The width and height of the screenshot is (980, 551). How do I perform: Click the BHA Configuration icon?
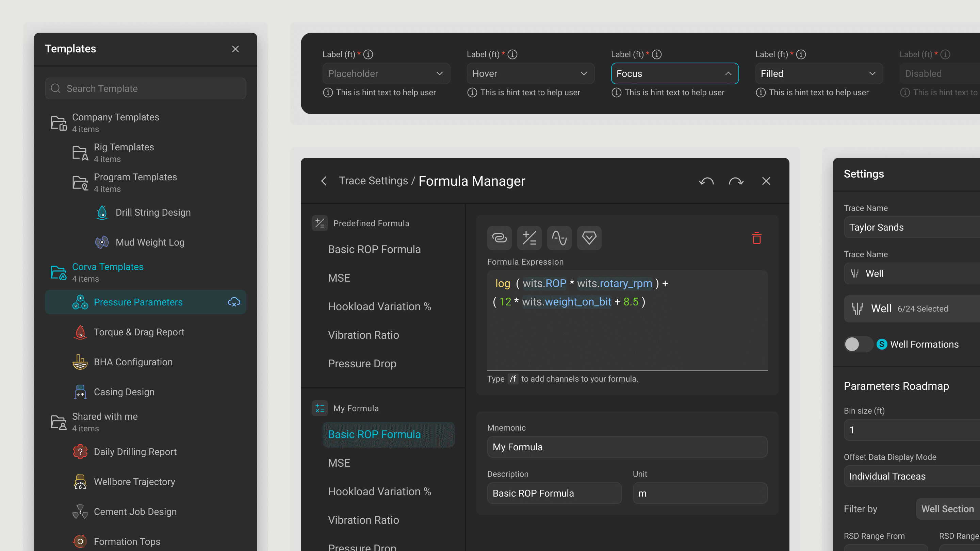[x=80, y=362]
